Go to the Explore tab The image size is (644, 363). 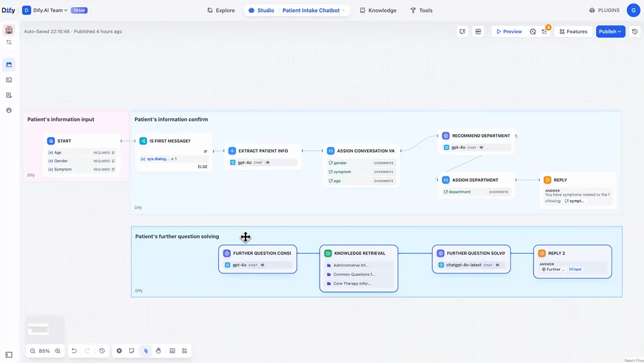(x=221, y=10)
